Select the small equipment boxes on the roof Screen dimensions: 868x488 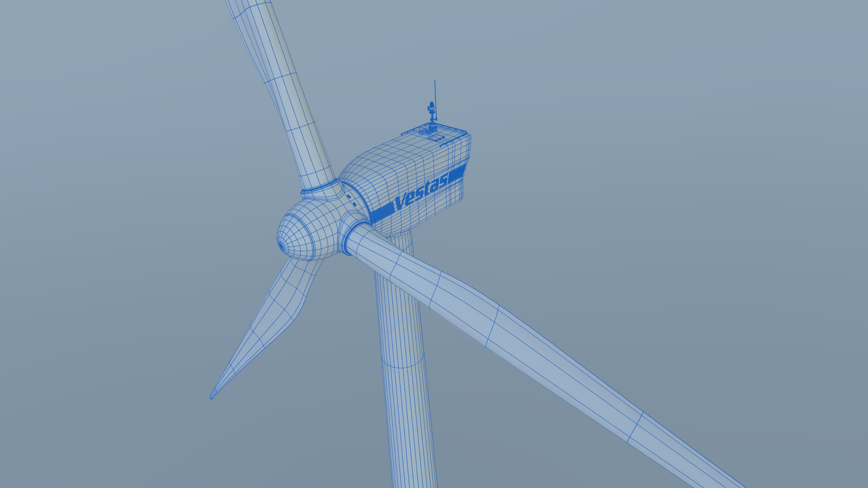pos(422,131)
